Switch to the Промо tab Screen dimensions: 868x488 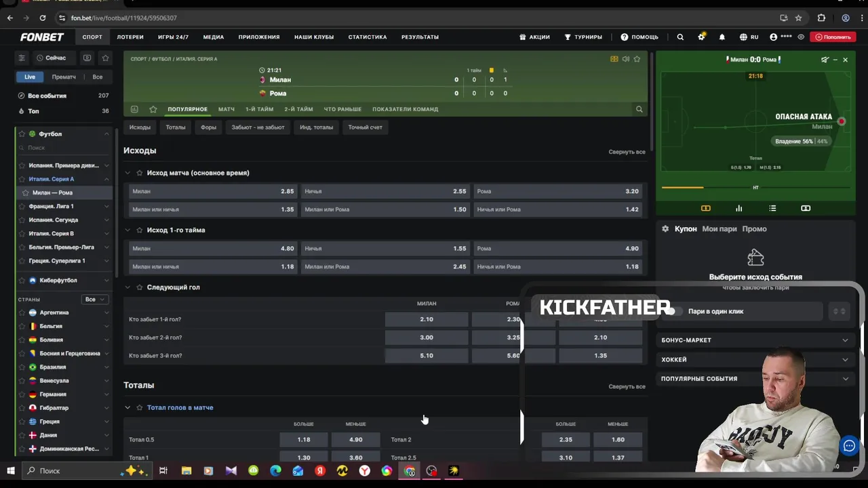pyautogui.click(x=755, y=229)
